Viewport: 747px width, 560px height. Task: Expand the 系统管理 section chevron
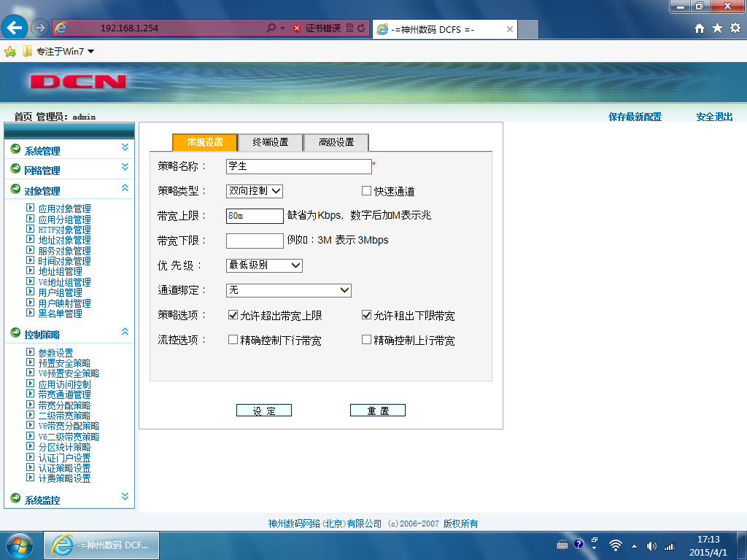point(125,147)
